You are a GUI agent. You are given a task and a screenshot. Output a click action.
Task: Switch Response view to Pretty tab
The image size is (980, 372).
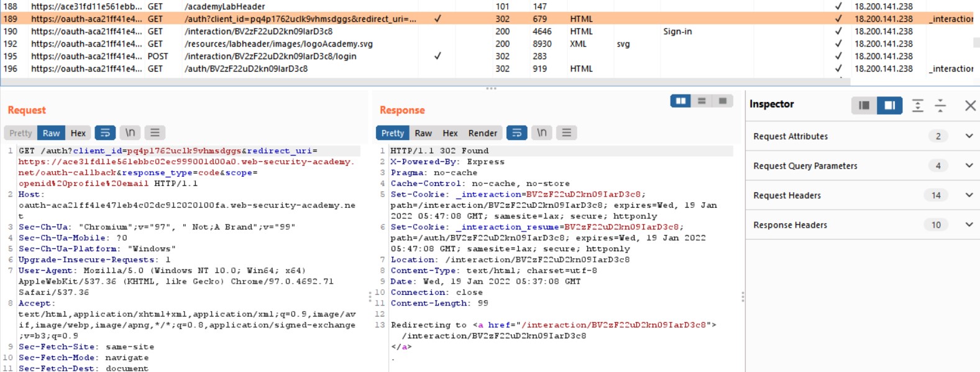pos(393,133)
